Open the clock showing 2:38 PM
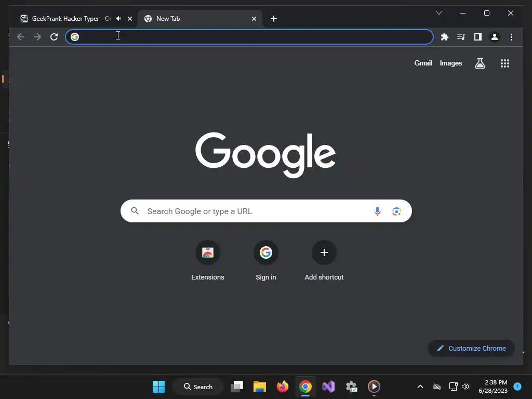 coord(493,387)
